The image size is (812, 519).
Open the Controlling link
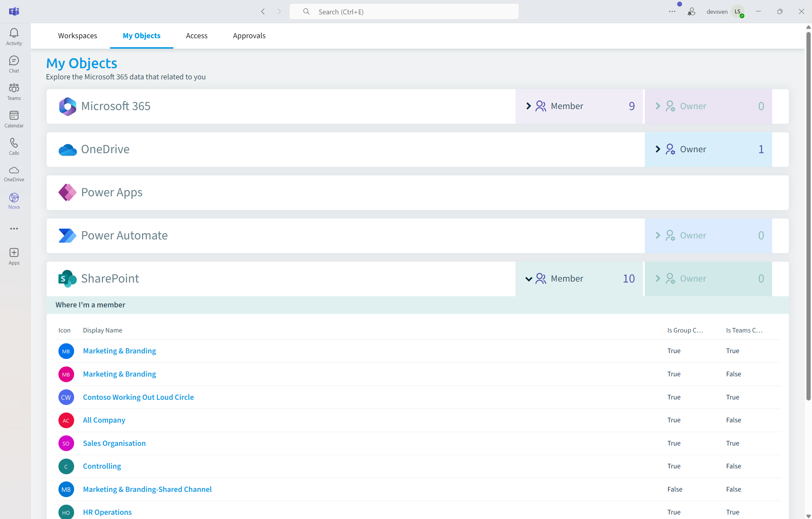tap(102, 466)
